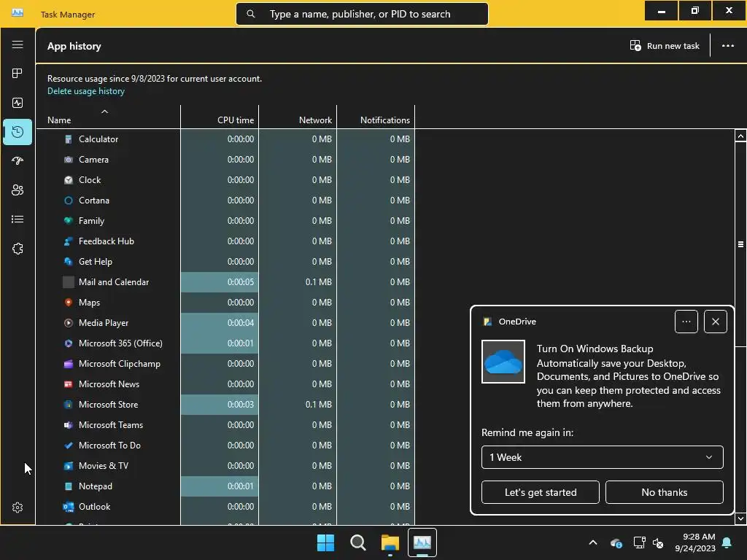Viewport: 747px width, 560px height.
Task: Open the clock showing 9:28 AM
Action: [695, 542]
